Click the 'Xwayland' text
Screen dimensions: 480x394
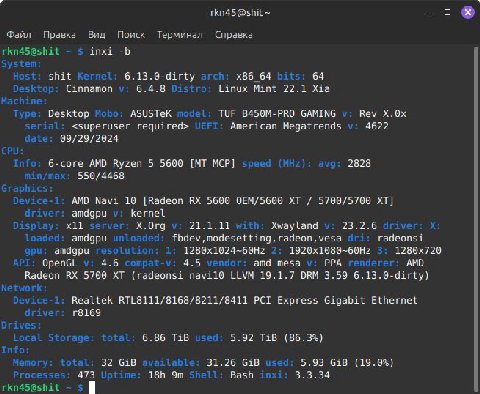[295, 226]
